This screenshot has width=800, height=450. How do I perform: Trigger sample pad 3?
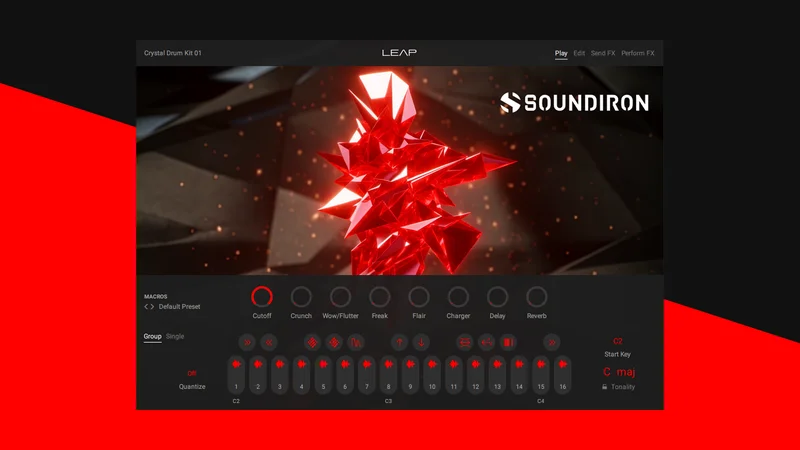click(x=280, y=374)
